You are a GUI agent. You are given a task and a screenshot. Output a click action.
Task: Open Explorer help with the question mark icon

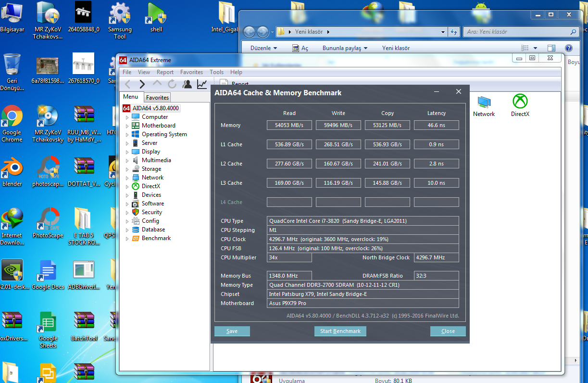tap(569, 48)
